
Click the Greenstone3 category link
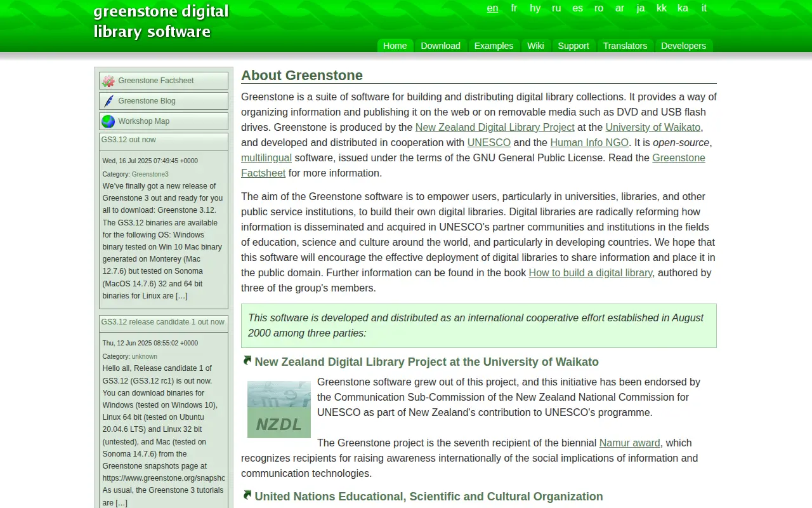[x=150, y=174]
